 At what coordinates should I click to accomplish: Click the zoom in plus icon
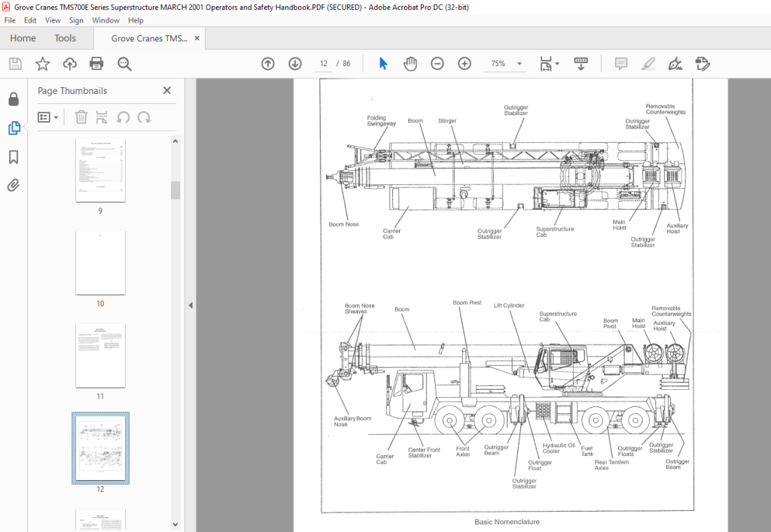point(464,63)
